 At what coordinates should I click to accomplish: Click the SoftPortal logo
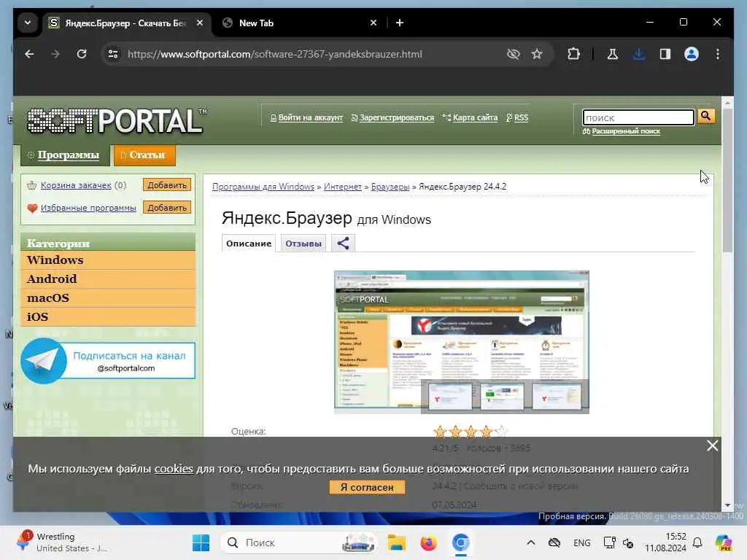117,121
